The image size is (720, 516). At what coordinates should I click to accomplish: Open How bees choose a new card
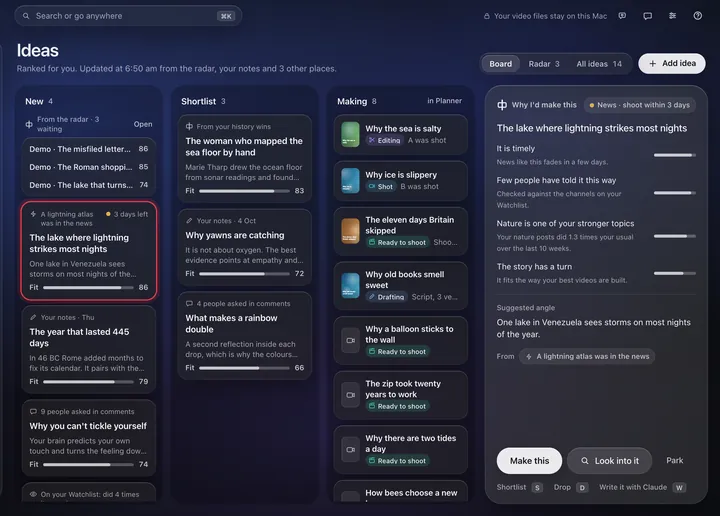pos(400,492)
